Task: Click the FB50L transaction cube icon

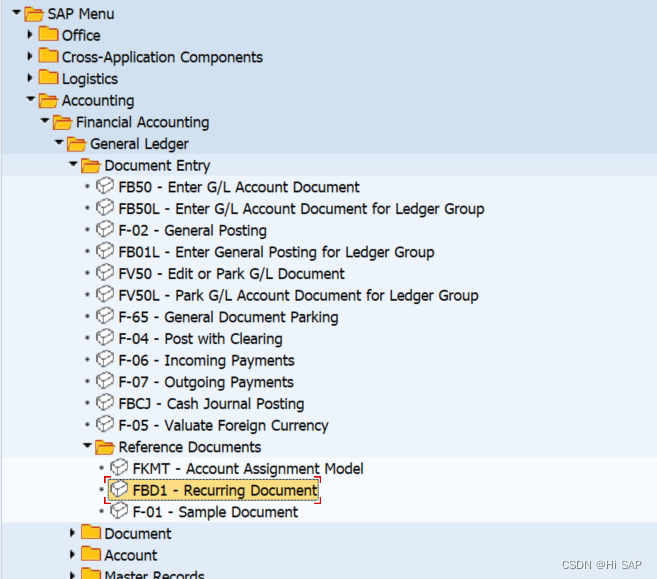Action: (105, 207)
